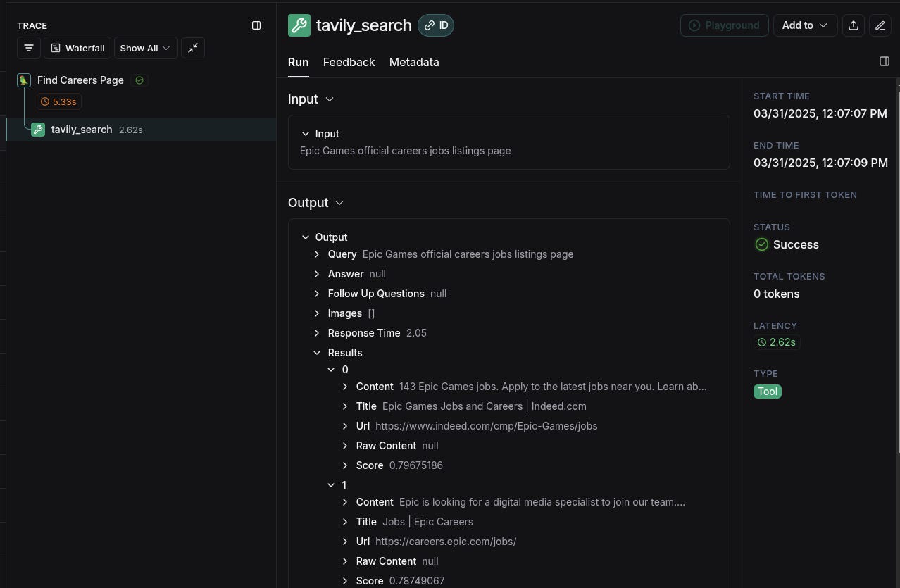Expand Title 'Jobs | Epic Careers'
900x588 pixels.
[345, 522]
